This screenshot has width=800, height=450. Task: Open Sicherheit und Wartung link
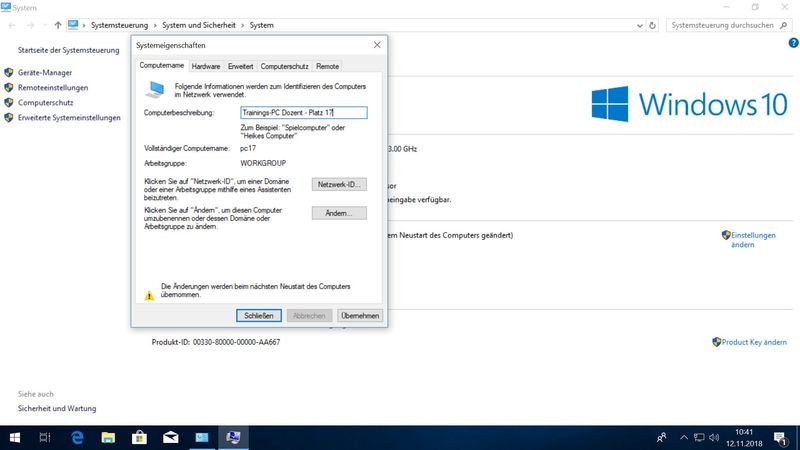[x=57, y=409]
